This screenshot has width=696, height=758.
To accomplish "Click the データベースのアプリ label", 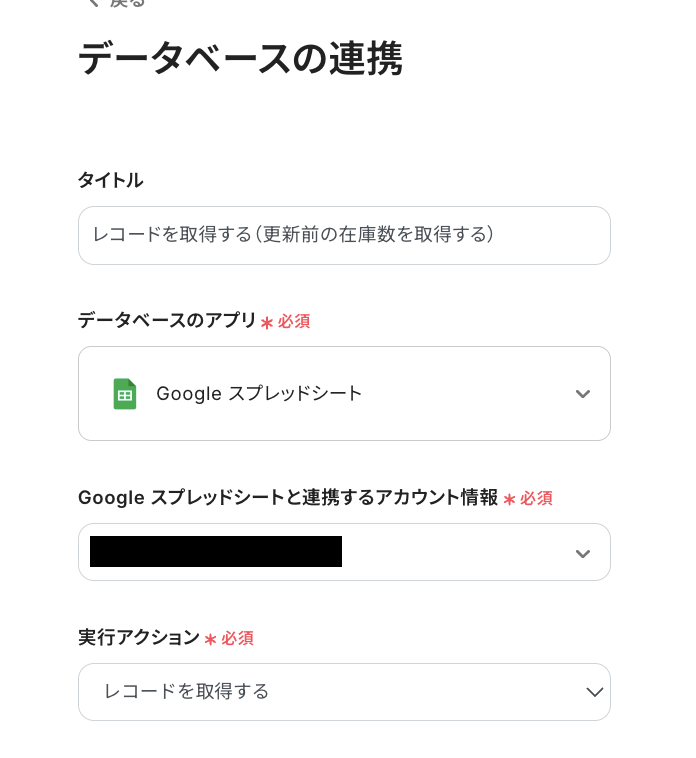I will pos(167,321).
